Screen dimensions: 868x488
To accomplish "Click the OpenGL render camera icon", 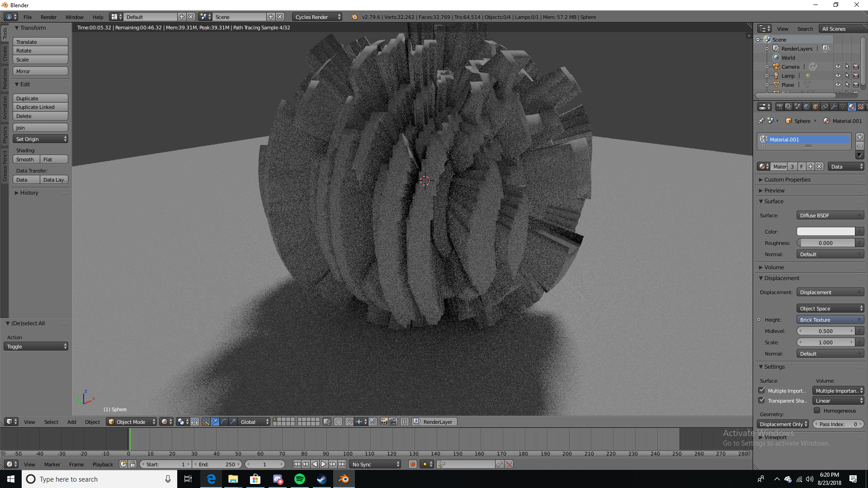I will (x=384, y=422).
